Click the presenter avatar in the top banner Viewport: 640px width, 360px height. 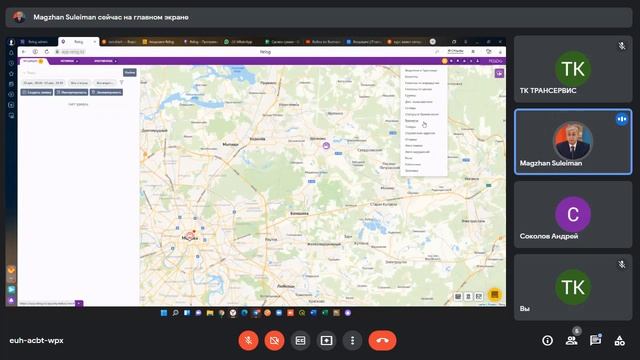(19, 17)
